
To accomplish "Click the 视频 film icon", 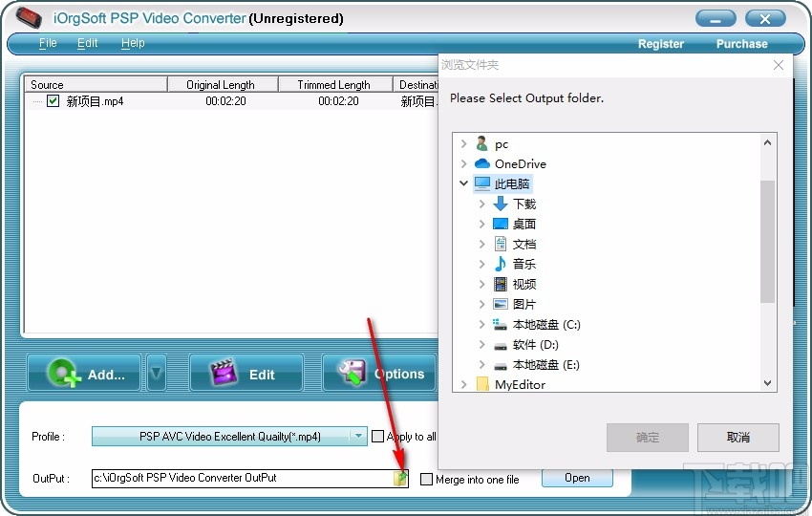I will click(501, 284).
